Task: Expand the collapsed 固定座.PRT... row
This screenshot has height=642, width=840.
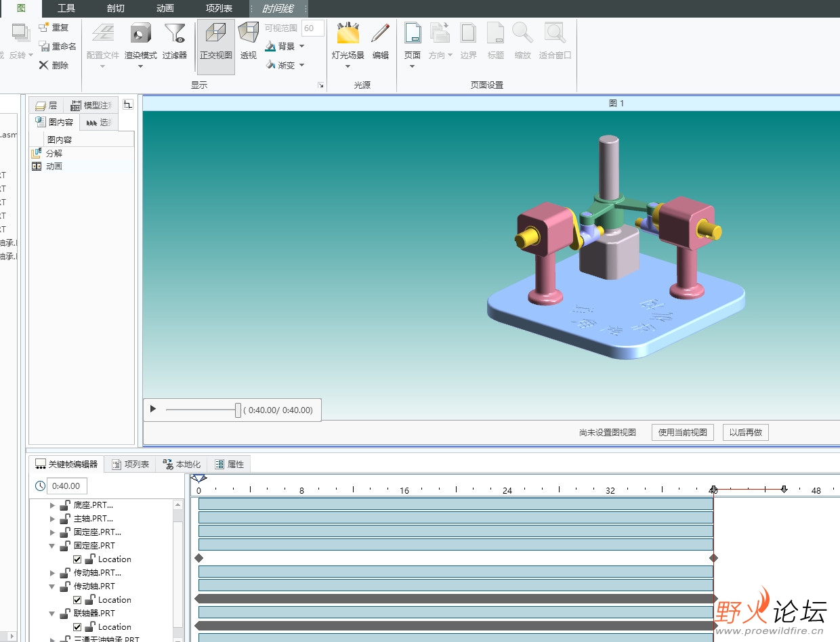Action: (x=52, y=532)
